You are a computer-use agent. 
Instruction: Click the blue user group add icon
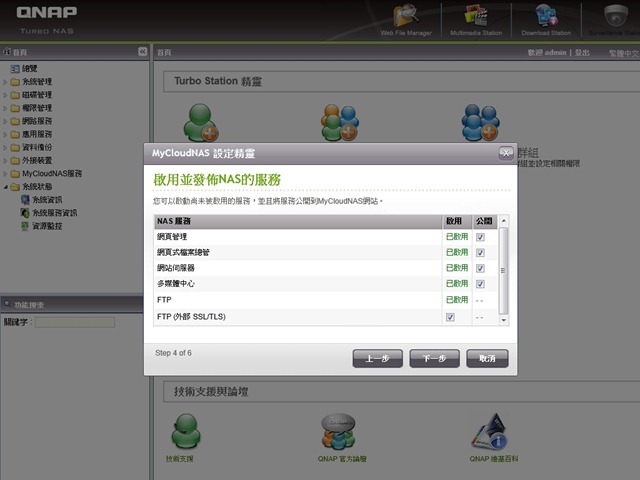tap(480, 122)
